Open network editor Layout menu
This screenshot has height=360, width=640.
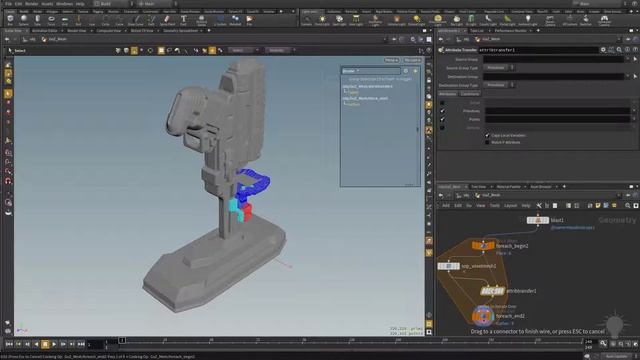tap(510, 206)
